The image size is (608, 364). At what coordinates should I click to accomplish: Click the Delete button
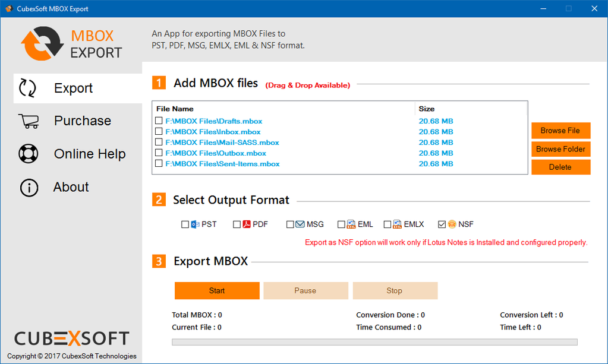click(560, 167)
